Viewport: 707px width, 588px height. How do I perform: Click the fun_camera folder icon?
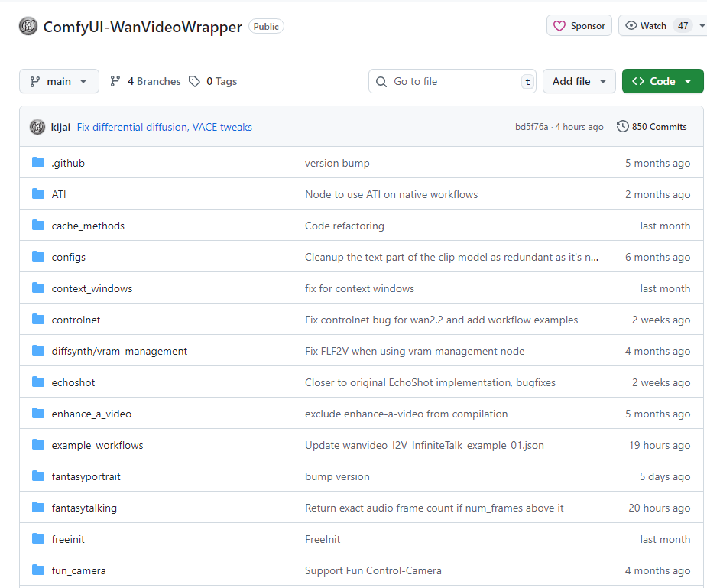point(38,570)
